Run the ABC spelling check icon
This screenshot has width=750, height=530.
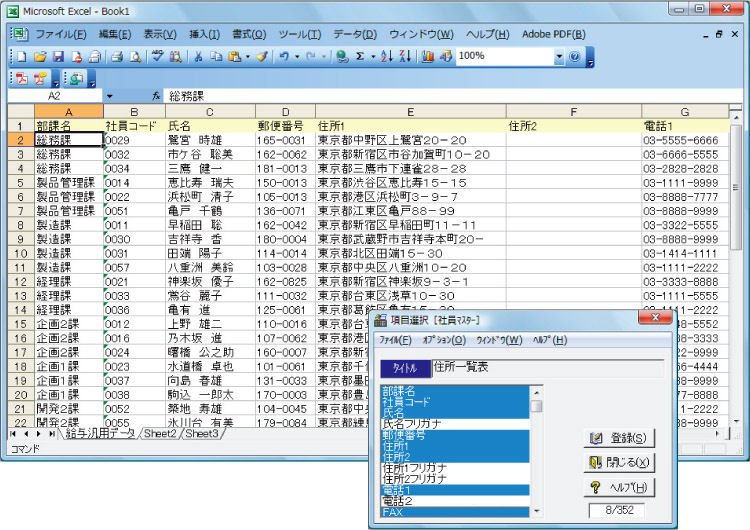[x=157, y=57]
